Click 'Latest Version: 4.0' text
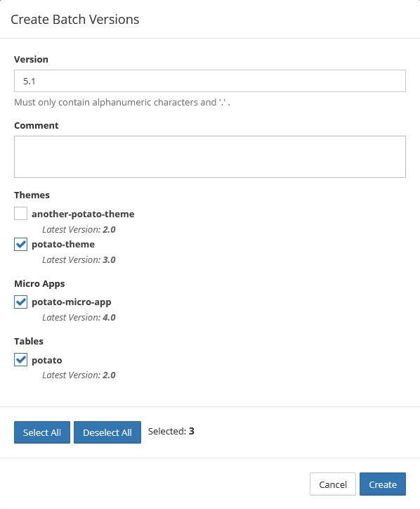The height and width of the screenshot is (509, 420). pos(79,318)
